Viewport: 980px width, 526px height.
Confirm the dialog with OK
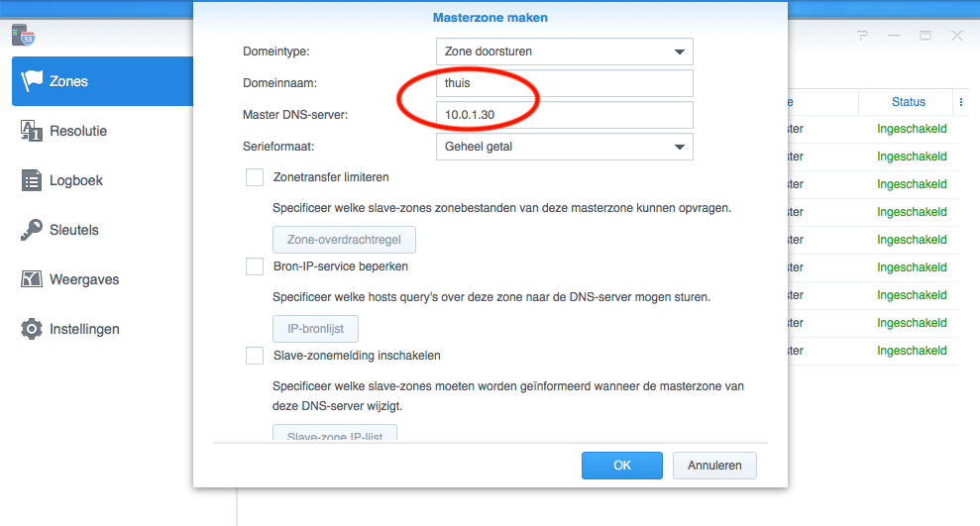622,466
